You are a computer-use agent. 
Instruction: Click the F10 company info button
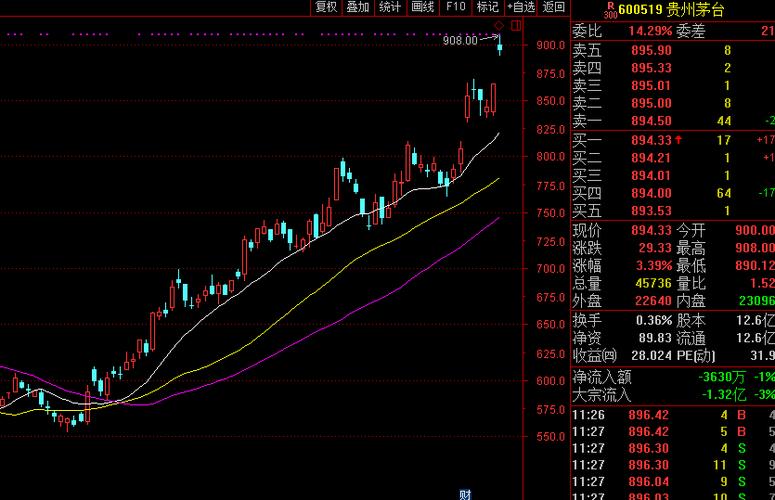point(456,7)
